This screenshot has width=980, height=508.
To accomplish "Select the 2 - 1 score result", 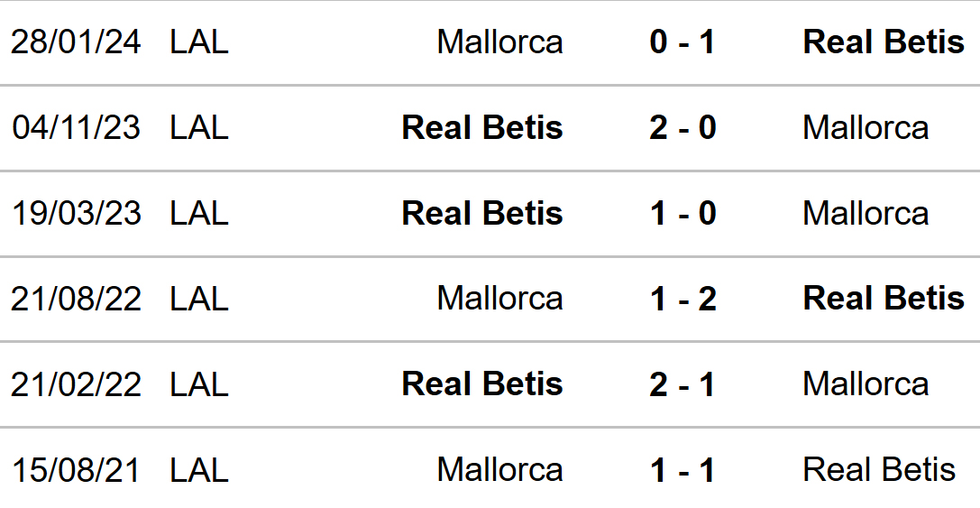I will (682, 384).
